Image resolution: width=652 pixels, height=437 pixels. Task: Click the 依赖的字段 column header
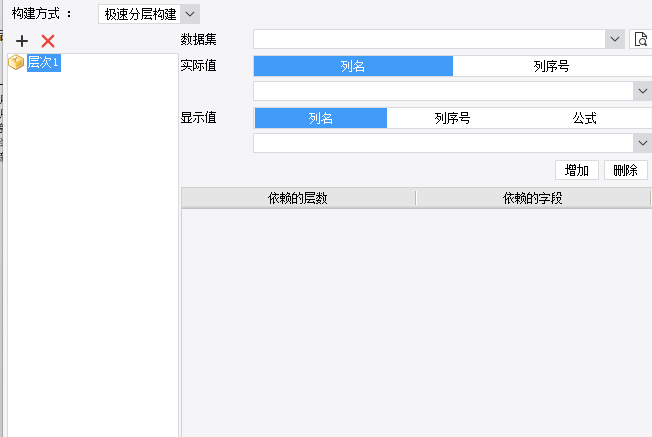pyautogui.click(x=533, y=198)
